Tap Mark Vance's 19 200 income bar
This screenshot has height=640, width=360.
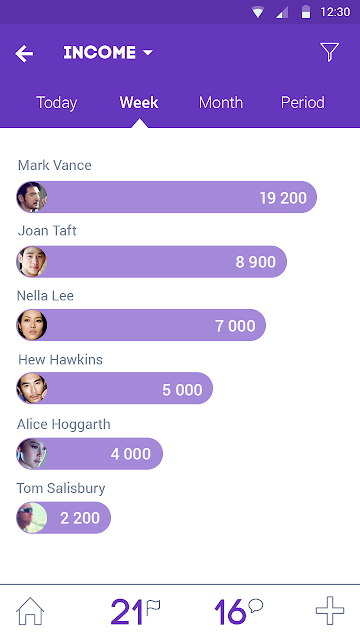click(x=167, y=197)
